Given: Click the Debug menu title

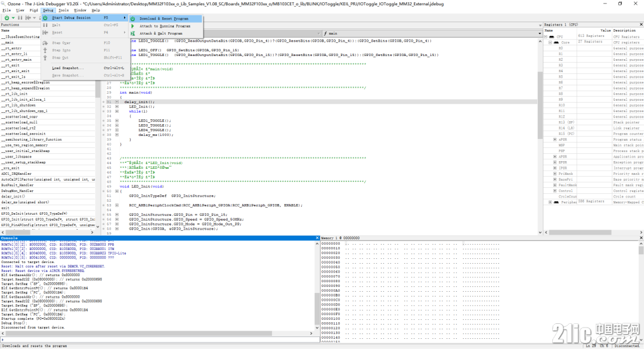Looking at the screenshot, I should (x=48, y=10).
